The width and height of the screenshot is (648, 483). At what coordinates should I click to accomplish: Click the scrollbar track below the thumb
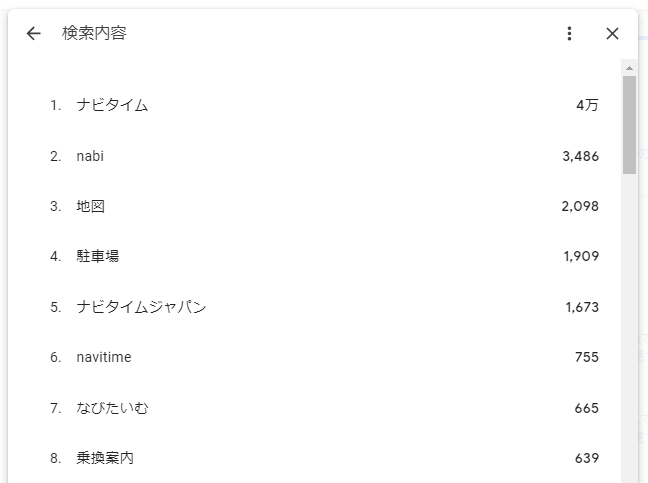click(629, 328)
